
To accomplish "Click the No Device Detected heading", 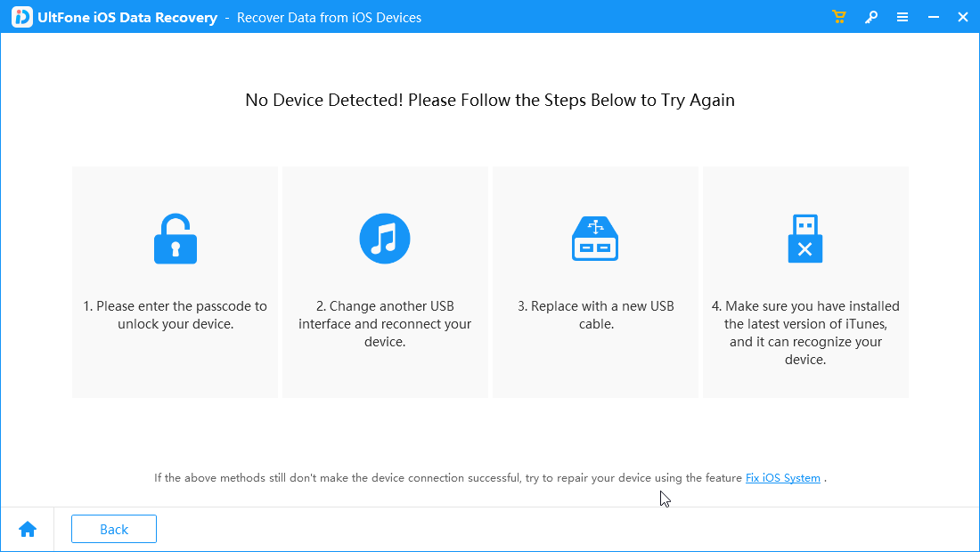I will click(489, 100).
